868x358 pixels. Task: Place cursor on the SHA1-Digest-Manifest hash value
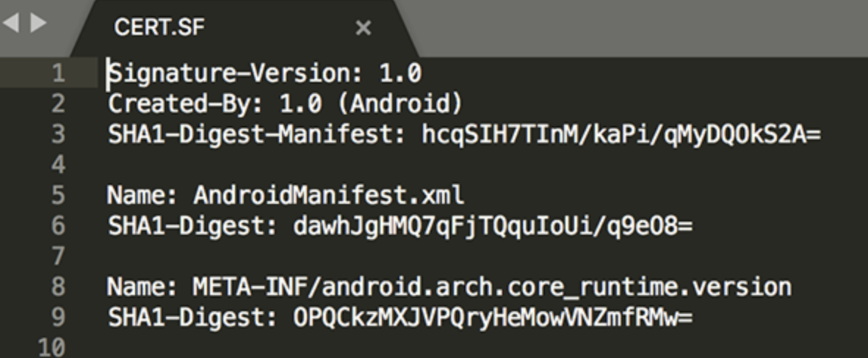(621, 134)
